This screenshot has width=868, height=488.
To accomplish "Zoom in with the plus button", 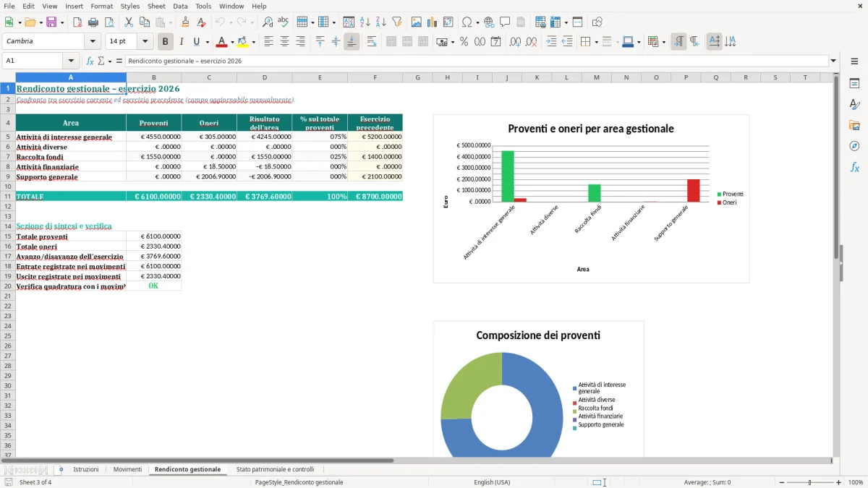I will click(839, 482).
